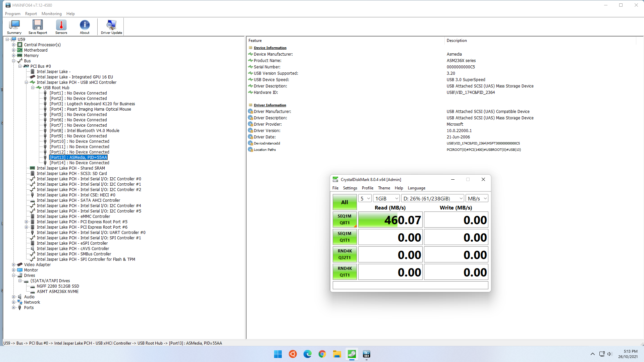Launch the Driver Update tool
Screen dimensions: 644x362
[x=111, y=27]
